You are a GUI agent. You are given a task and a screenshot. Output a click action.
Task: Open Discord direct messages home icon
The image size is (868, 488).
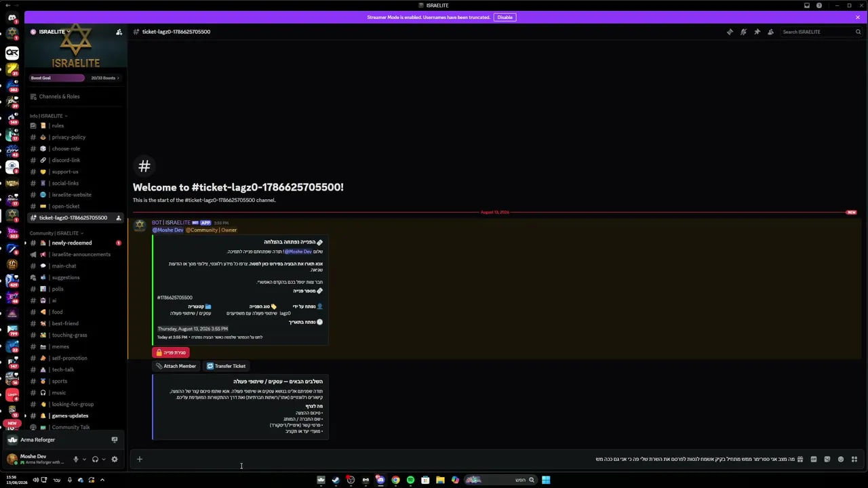point(12,18)
